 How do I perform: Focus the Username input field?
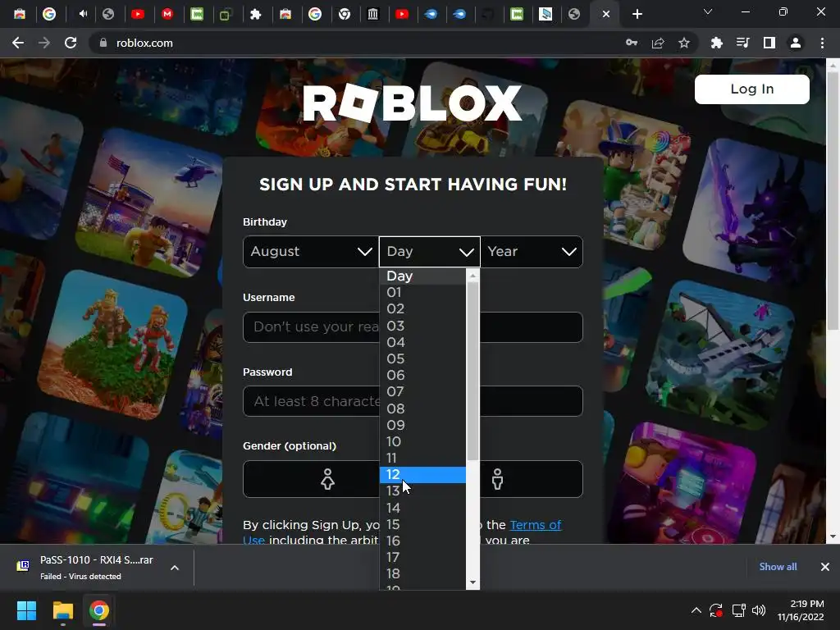413,326
